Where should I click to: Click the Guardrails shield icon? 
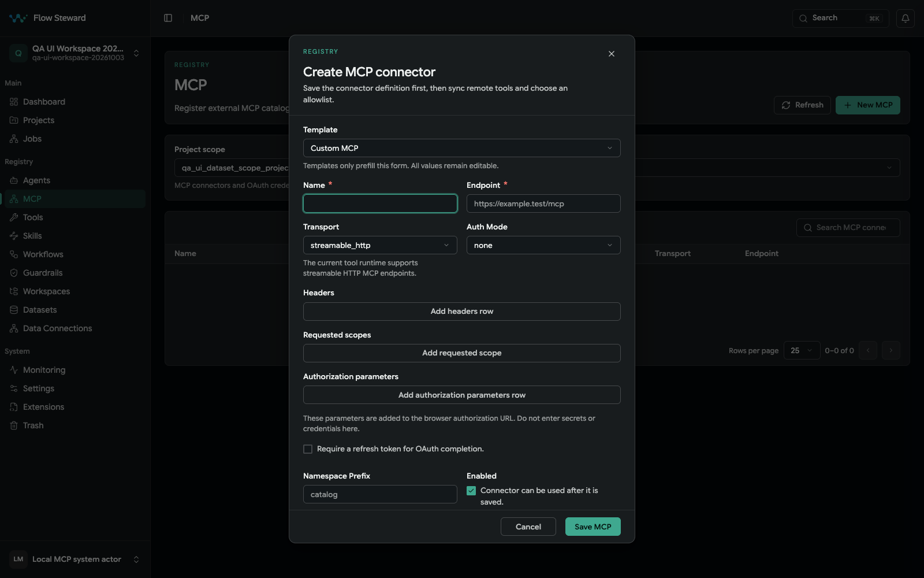point(14,273)
